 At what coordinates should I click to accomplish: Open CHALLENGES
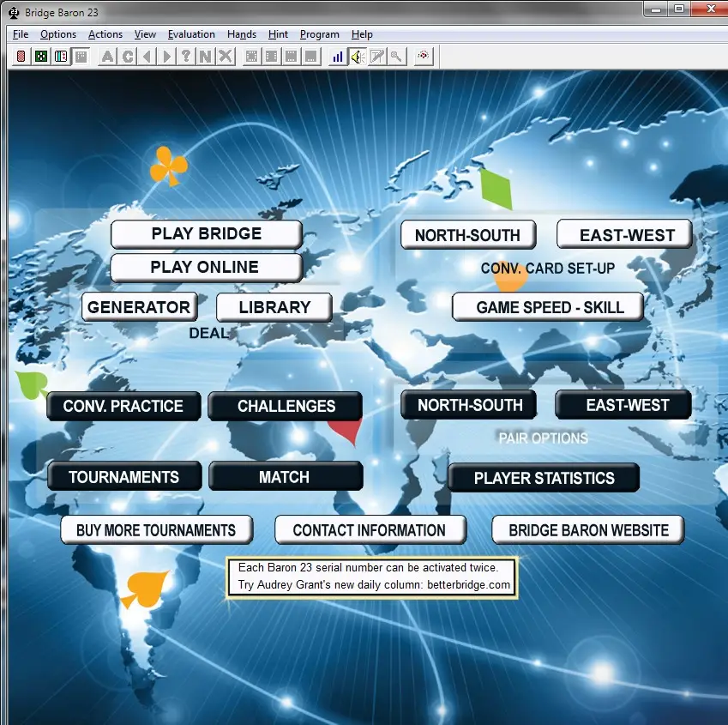point(286,407)
